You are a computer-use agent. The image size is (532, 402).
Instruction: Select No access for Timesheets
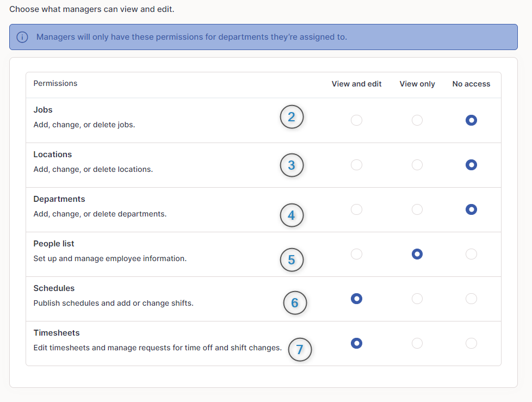[x=471, y=343]
